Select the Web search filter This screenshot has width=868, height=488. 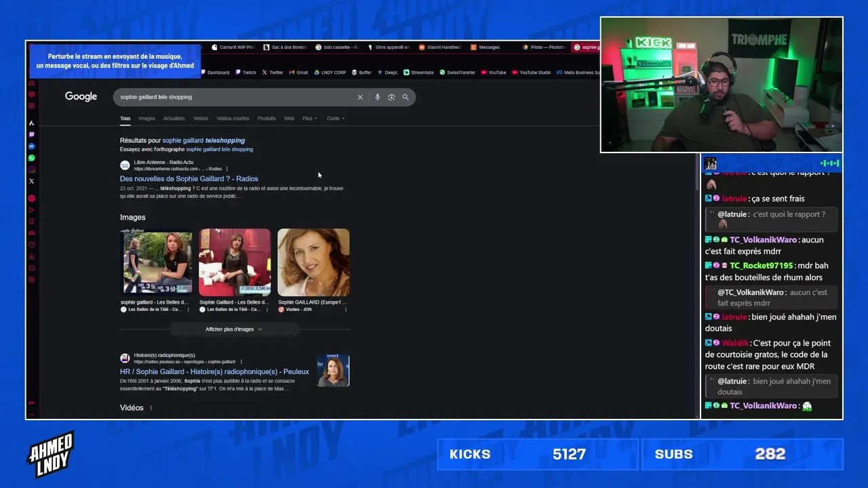coord(289,119)
